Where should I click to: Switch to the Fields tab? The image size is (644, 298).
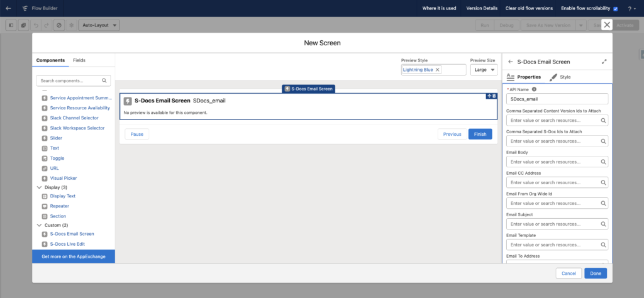[79, 60]
